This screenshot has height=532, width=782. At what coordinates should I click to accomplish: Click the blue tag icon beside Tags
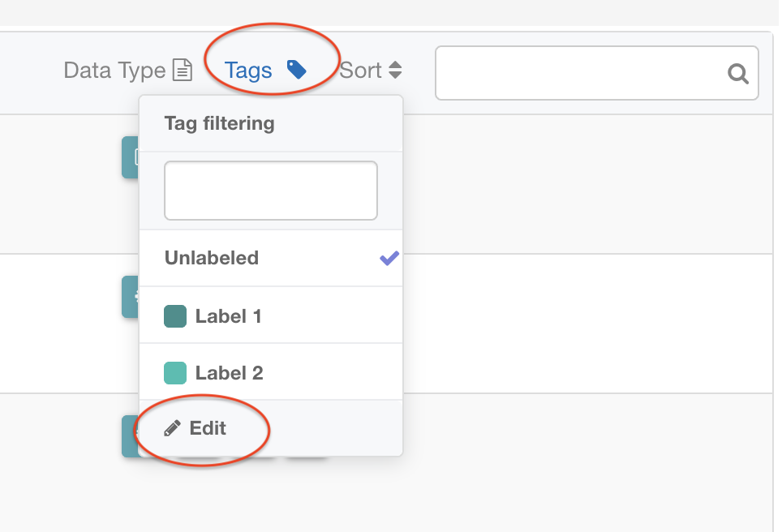(297, 70)
